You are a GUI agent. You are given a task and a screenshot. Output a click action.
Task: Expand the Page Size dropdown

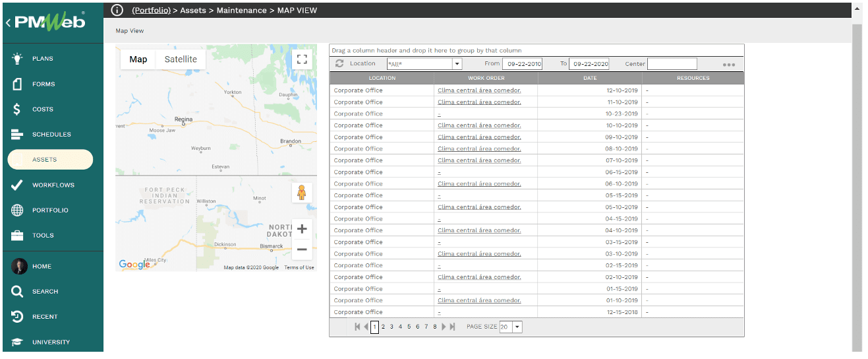517,327
